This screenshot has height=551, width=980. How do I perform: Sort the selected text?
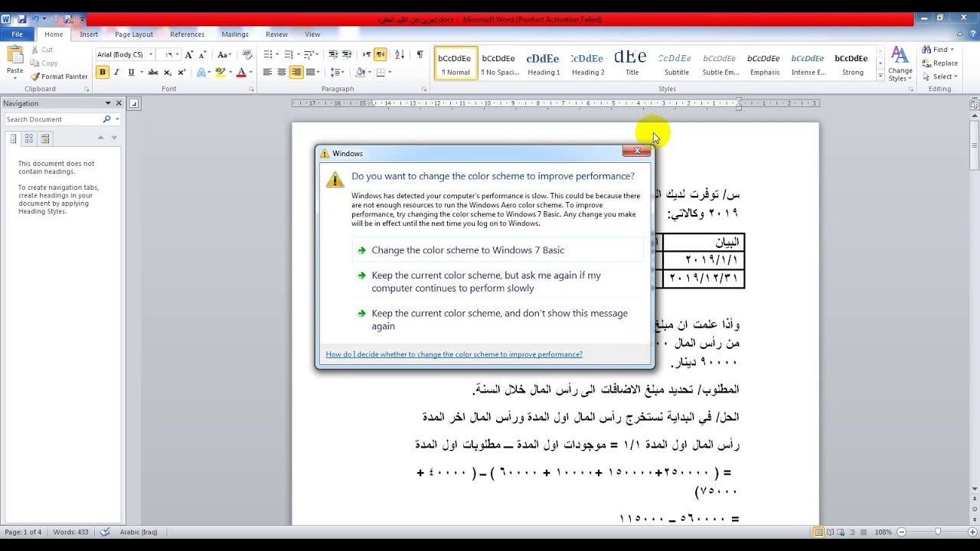point(400,54)
